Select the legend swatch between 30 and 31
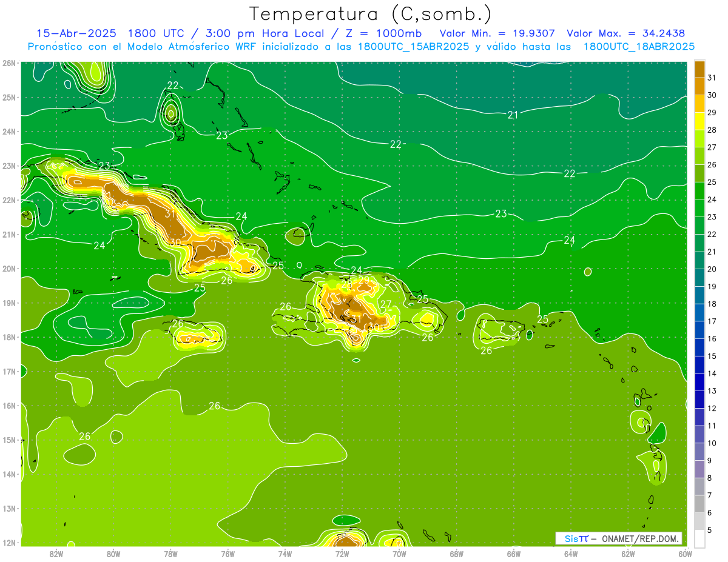728x562 pixels. pyautogui.click(x=699, y=86)
